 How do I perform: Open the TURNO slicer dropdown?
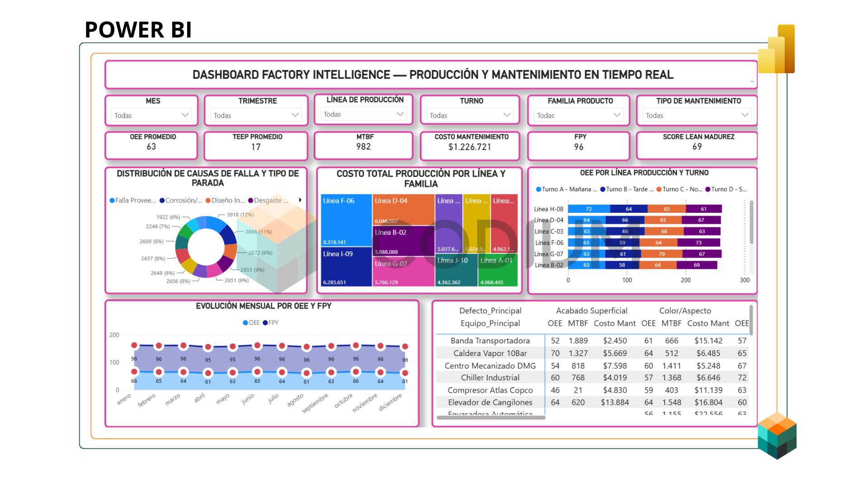pyautogui.click(x=470, y=115)
